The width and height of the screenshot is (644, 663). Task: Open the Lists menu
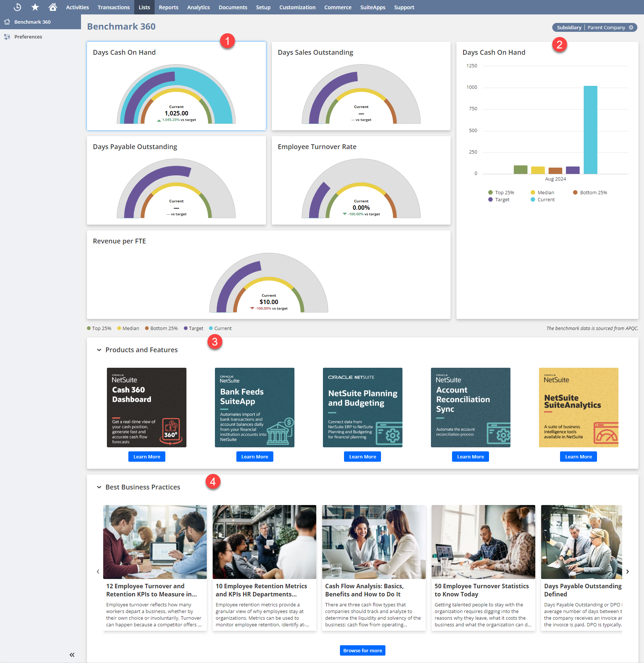[x=144, y=7]
